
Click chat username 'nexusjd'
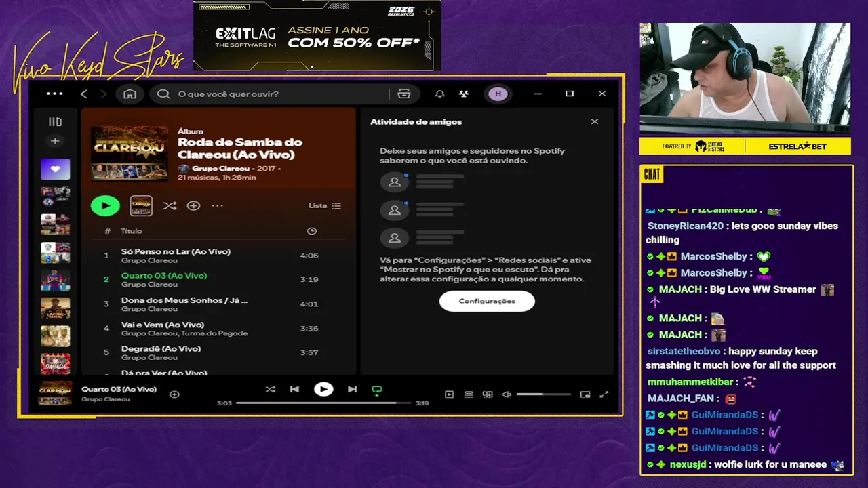pyautogui.click(x=688, y=464)
